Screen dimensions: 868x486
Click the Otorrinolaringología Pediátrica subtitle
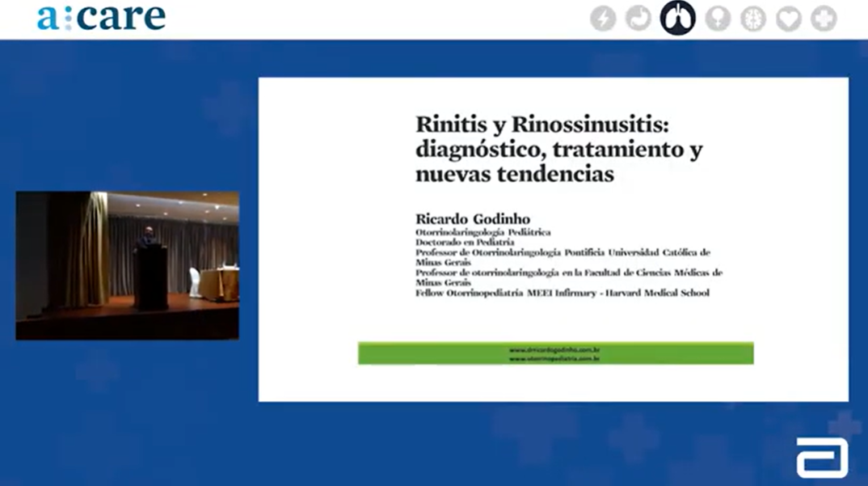(x=483, y=232)
